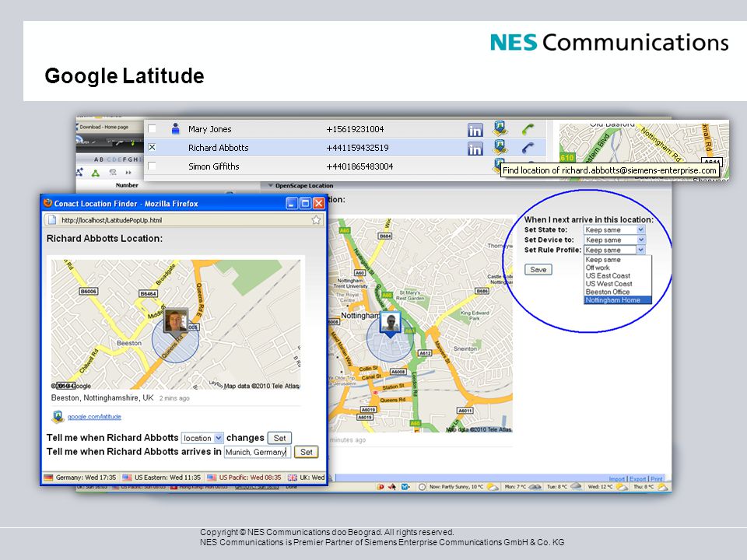Click Print link
This screenshot has height=560, width=747.
[657, 478]
